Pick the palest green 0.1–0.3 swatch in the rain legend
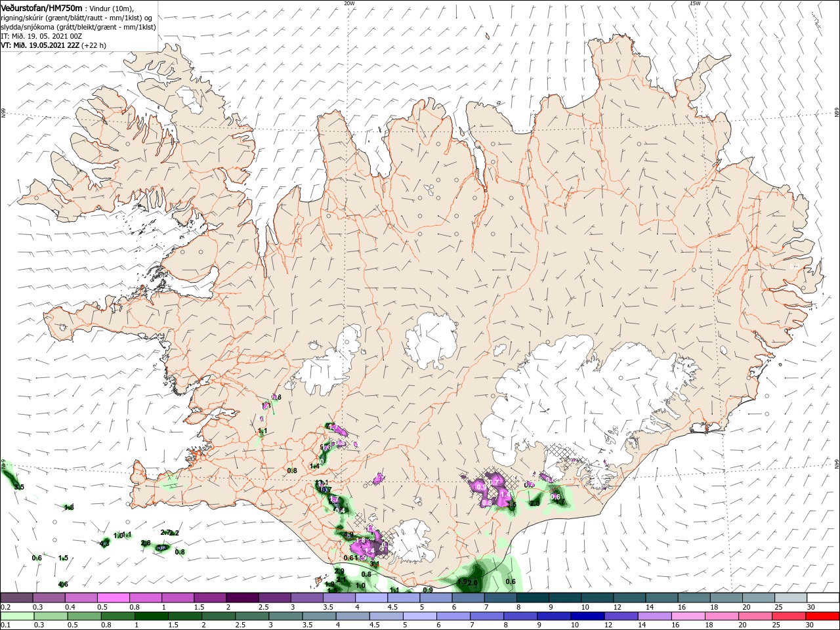Screen dimensions: 840x630 [16, 616]
